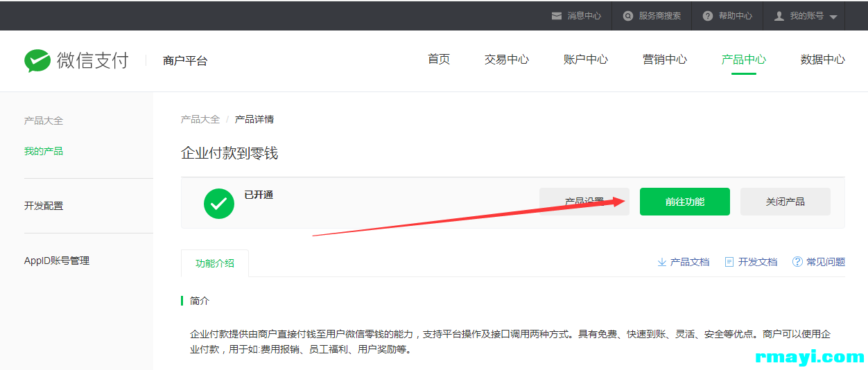
Task: Go to 交易中心 navigation tab
Action: 507,60
